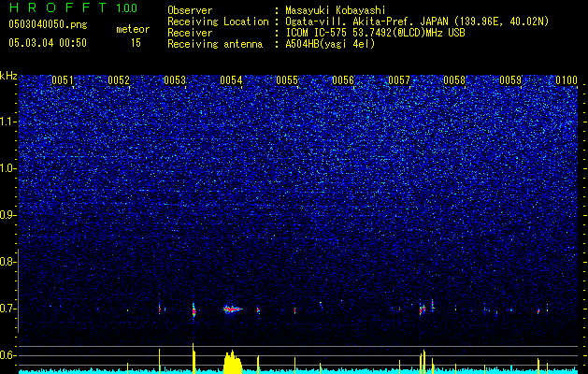588x374 pixels.
Task: Click time marker 0052
Action: tap(119, 80)
